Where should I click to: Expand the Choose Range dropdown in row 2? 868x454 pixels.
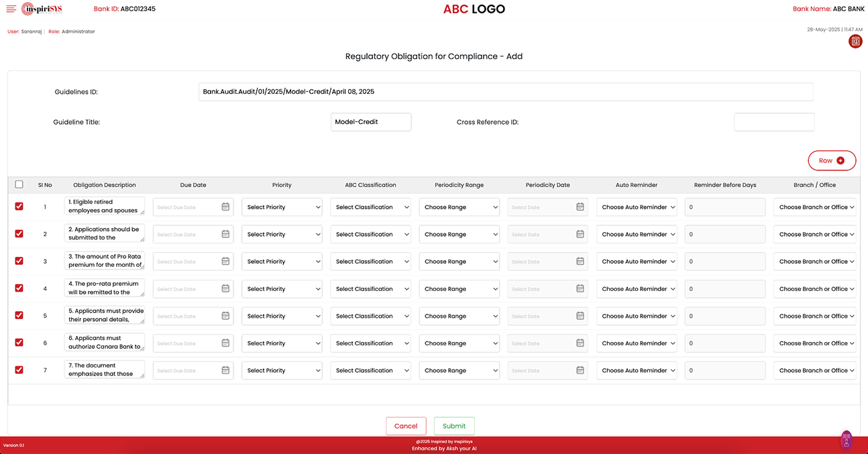pyautogui.click(x=459, y=235)
